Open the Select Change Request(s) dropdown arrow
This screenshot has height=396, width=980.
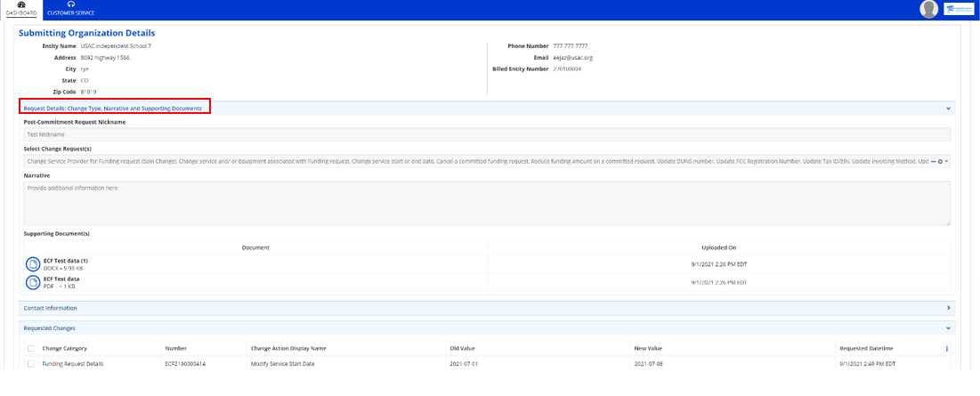coord(947,162)
